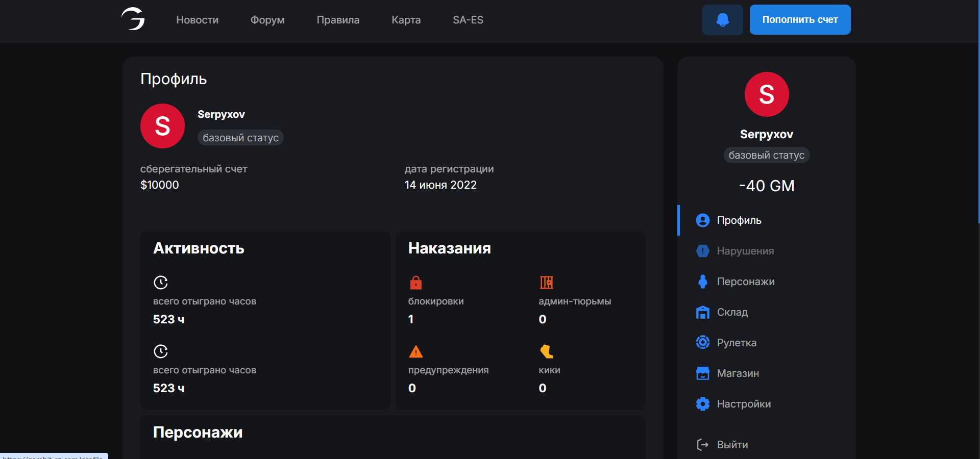Click the roulette icon beside Рулетка
This screenshot has height=459, width=980.
[x=702, y=343]
